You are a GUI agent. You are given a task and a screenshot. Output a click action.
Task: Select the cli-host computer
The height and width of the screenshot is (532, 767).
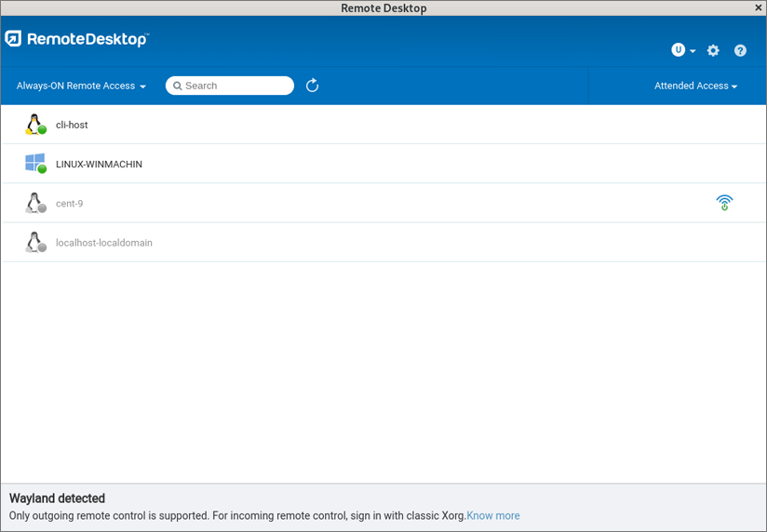[72, 125]
